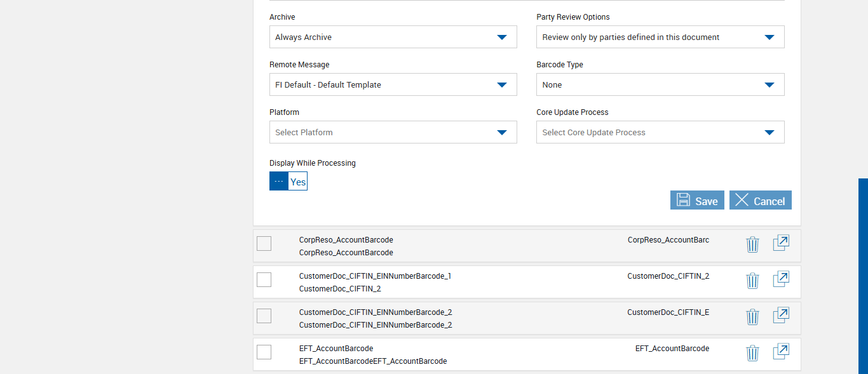Click trash icon for CustomerDoc_CIFTIN_EINNumberBarcode_1

pos(752,280)
